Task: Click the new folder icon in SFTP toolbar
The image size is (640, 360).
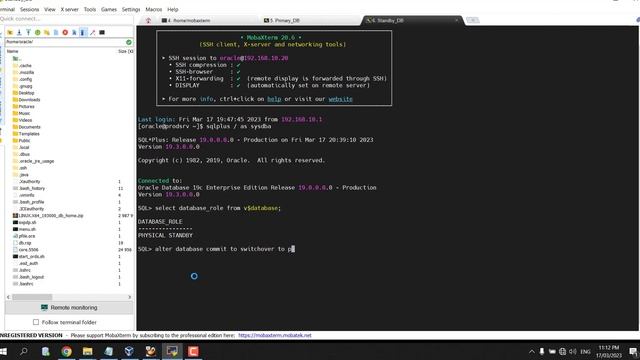Action: click(47, 32)
